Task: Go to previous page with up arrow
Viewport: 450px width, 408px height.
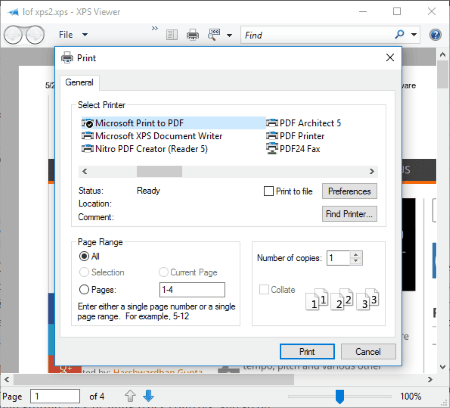Action: [x=130, y=396]
